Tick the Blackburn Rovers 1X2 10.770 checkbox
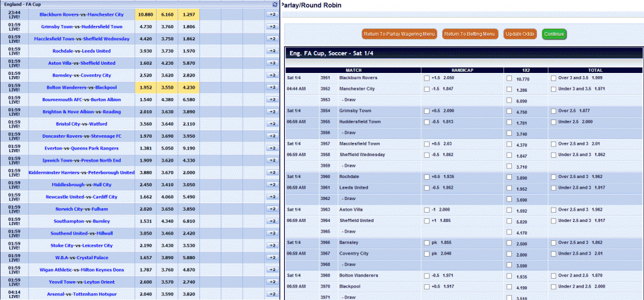Image resolution: width=644 pixels, height=300 pixels. (x=509, y=78)
